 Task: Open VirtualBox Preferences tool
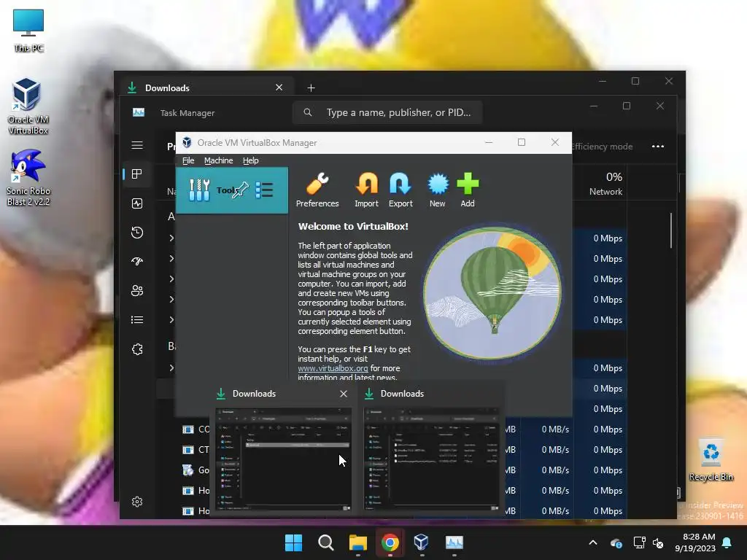[x=317, y=190]
